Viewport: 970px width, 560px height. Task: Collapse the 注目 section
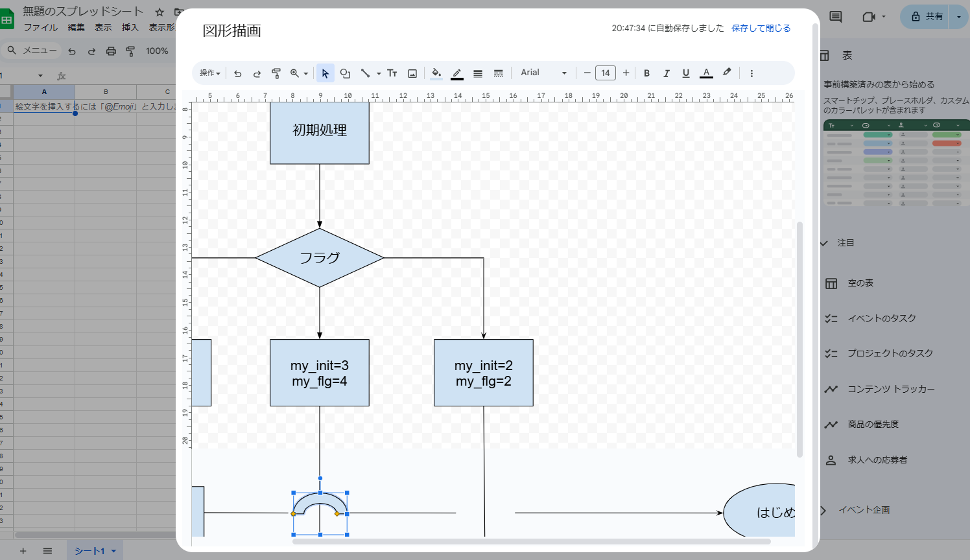click(824, 243)
